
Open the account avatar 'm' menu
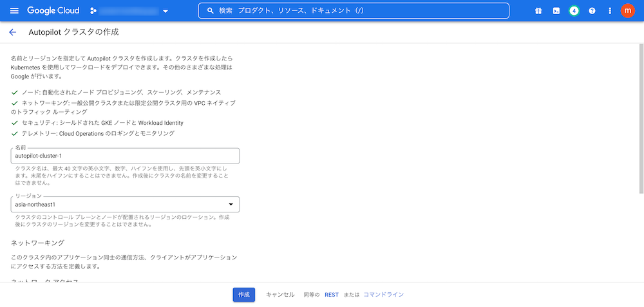(x=627, y=11)
